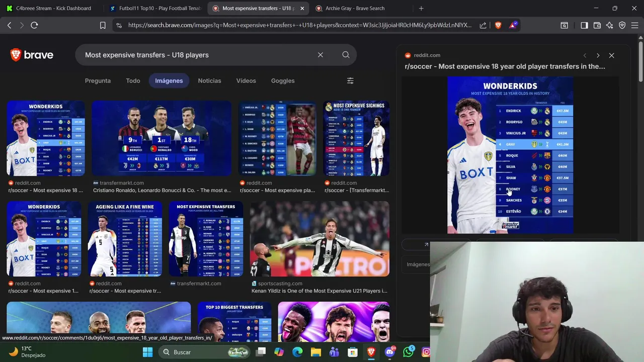Open the Ronaldo Bonucci Wood transfermarkt thumbnail

click(x=162, y=138)
